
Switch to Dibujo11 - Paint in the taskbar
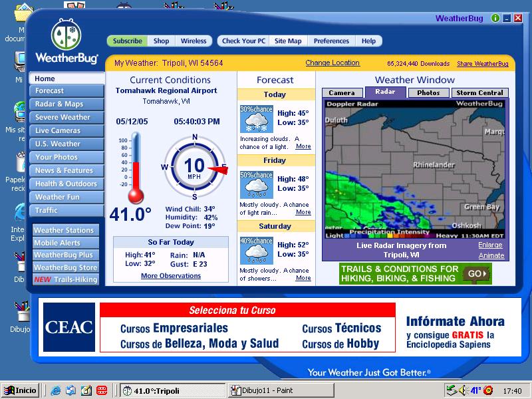[x=281, y=390]
